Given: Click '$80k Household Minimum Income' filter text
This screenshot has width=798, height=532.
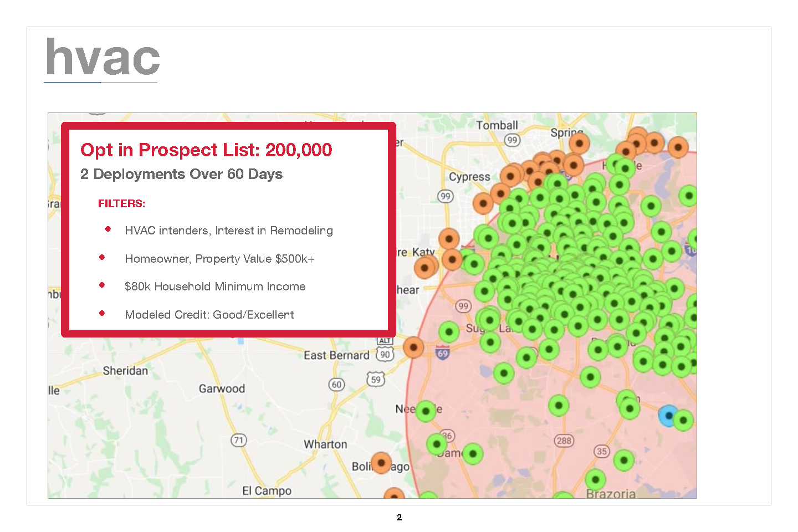Looking at the screenshot, I should pos(215,287).
